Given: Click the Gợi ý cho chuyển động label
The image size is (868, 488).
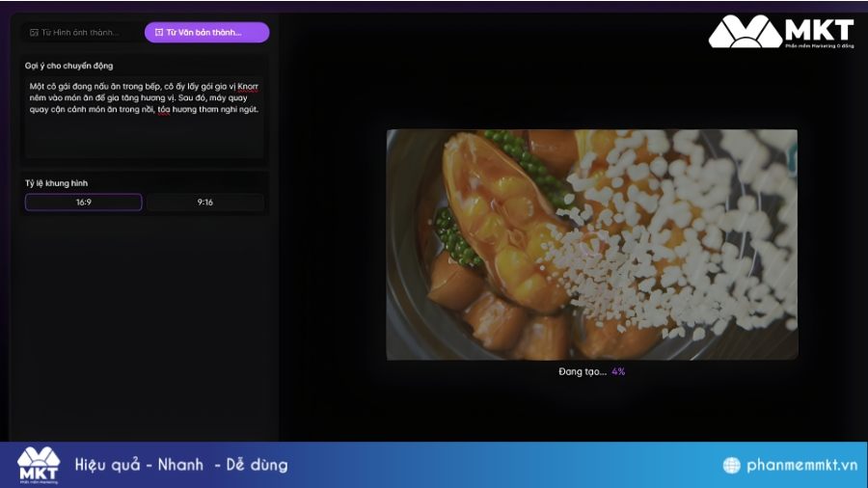Looking at the screenshot, I should click(68, 66).
